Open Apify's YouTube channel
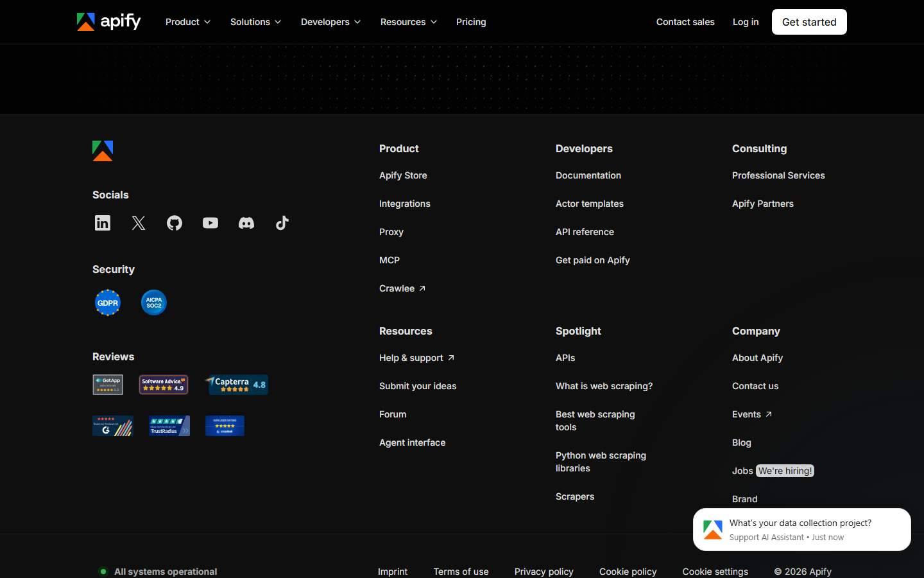 point(210,223)
